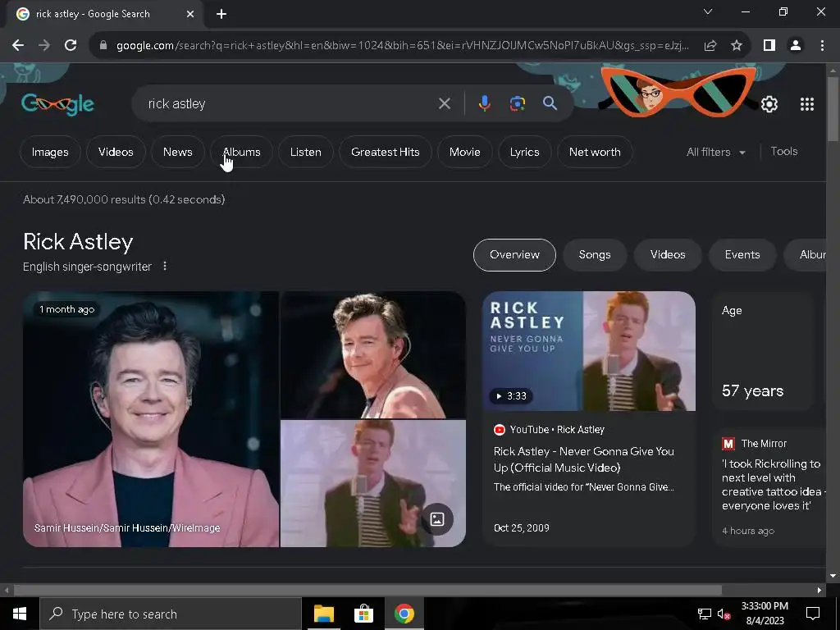Share this page via the share icon
This screenshot has height=630, width=840.
[710, 46]
